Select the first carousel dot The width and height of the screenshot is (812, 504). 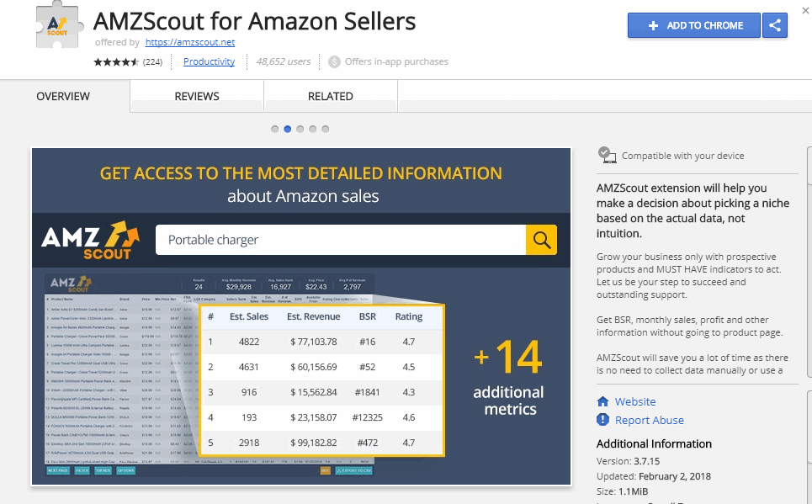point(275,129)
